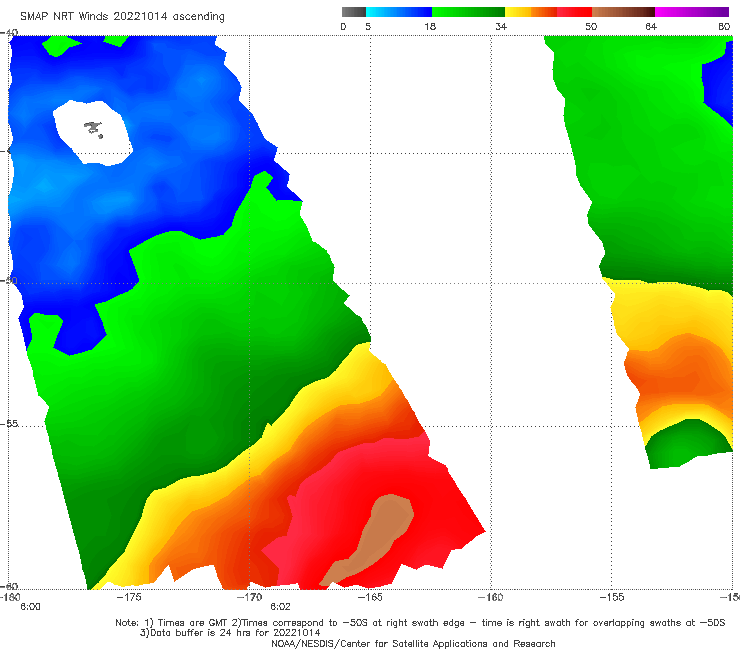Viewport: 740px width, 650px height.
Task: Click the color bar label "64"
Action: click(x=651, y=27)
